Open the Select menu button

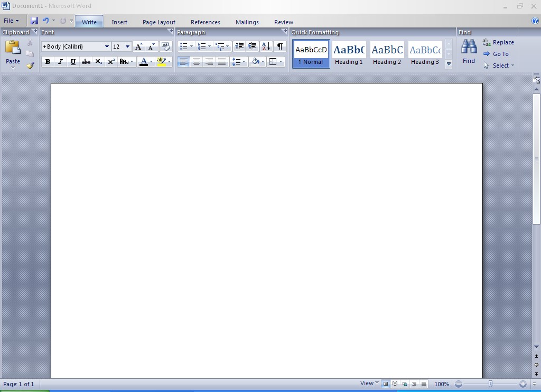499,66
